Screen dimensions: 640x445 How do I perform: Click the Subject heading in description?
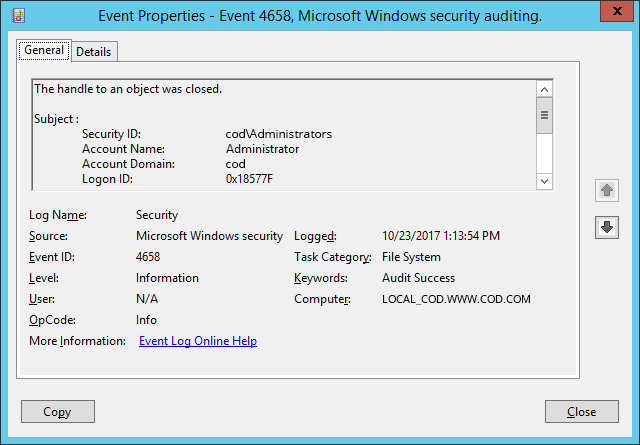[56, 119]
